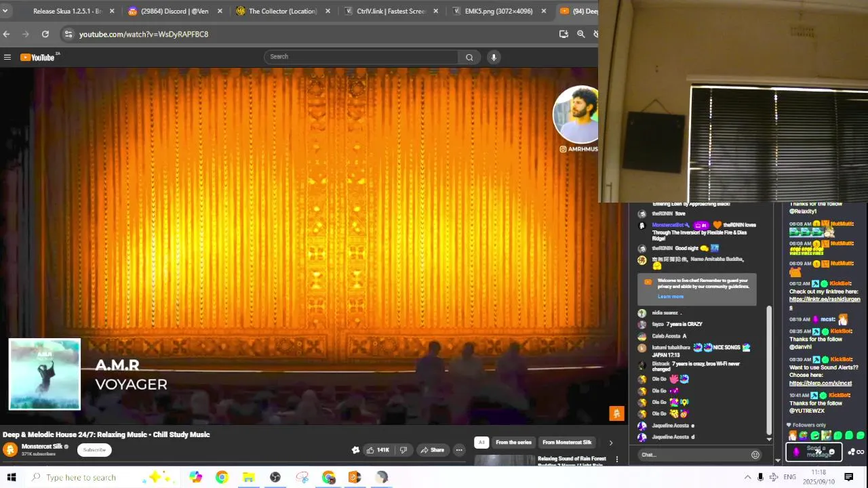Click Learn more in live chat notice
Viewport: 868px width, 488px height.
671,296
